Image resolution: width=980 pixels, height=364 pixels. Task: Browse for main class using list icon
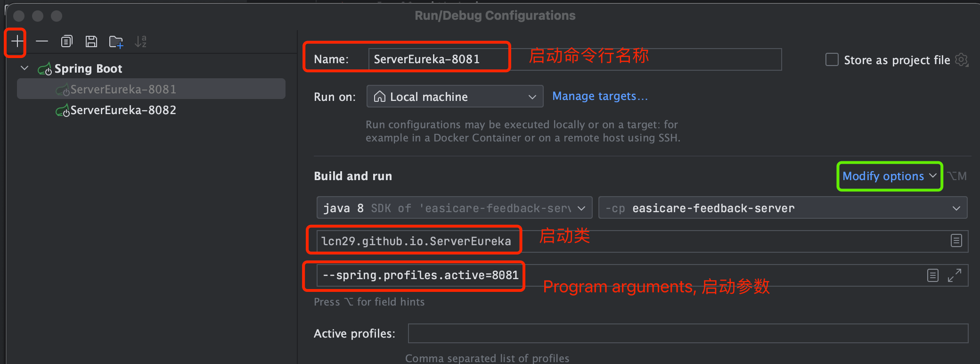(x=956, y=241)
